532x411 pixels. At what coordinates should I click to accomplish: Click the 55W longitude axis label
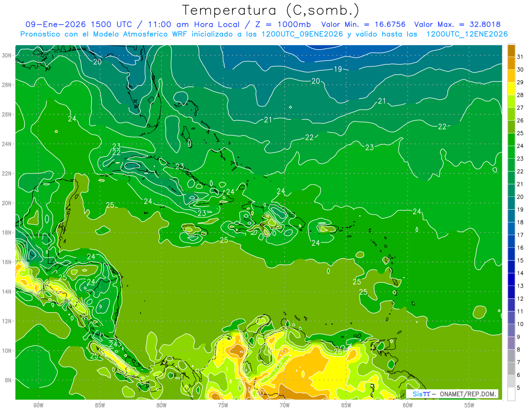469,405
